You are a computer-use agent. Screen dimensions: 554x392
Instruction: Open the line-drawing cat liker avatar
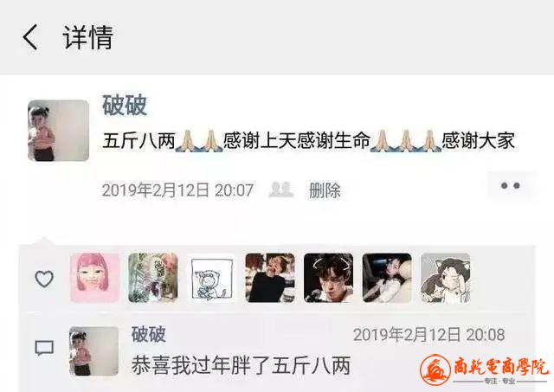point(211,278)
